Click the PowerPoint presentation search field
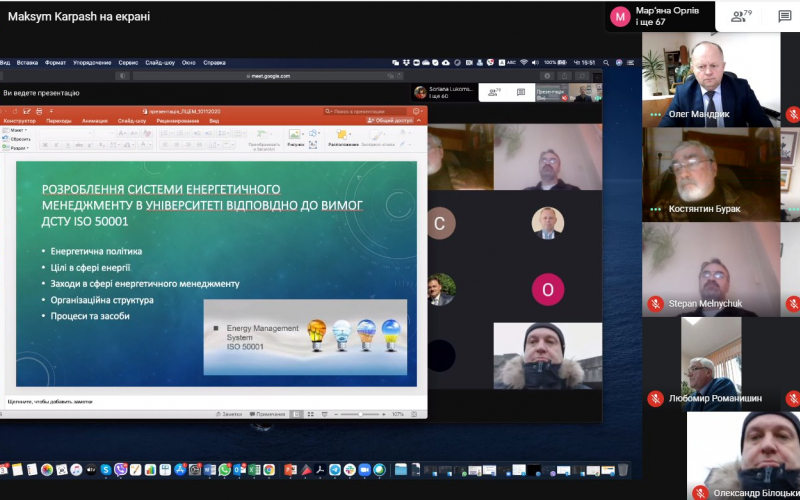 click(365, 111)
